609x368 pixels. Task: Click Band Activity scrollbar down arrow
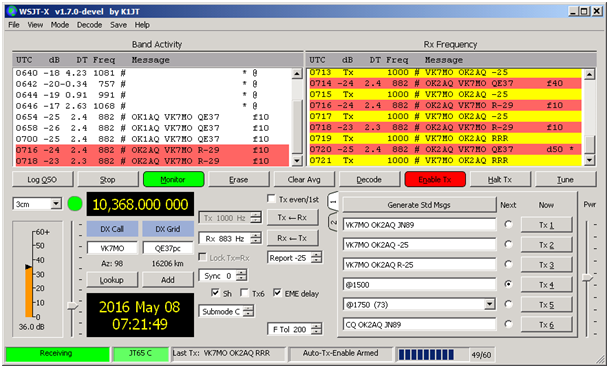point(297,160)
